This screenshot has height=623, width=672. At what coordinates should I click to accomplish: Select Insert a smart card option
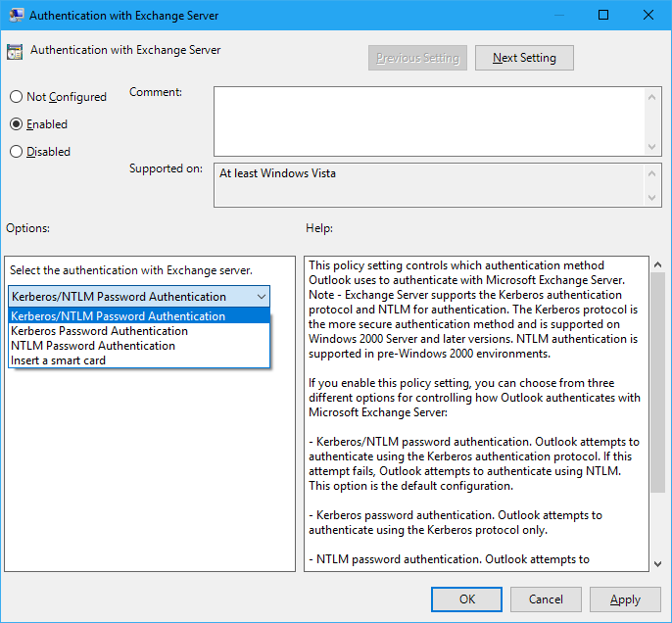click(139, 360)
